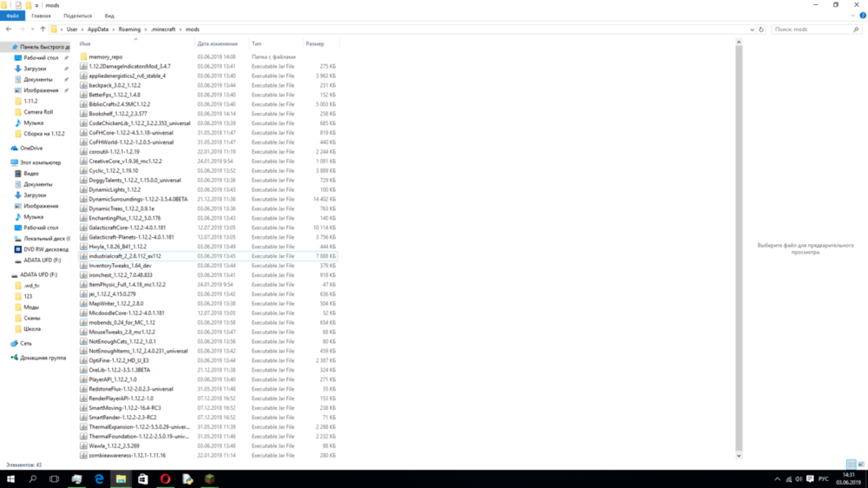
Task: Refresh the mods folder view
Action: [761, 30]
